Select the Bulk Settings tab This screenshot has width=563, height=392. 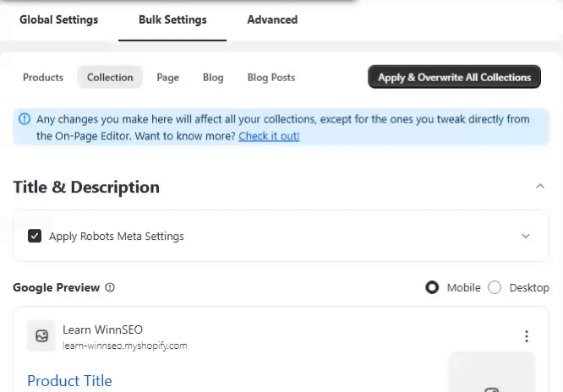[172, 19]
